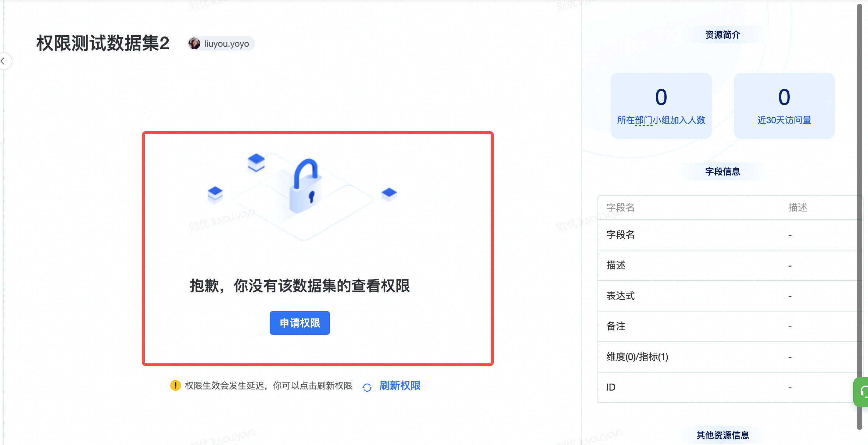The width and height of the screenshot is (868, 445).
Task: Click the 刷新权限 link
Action: [400, 386]
